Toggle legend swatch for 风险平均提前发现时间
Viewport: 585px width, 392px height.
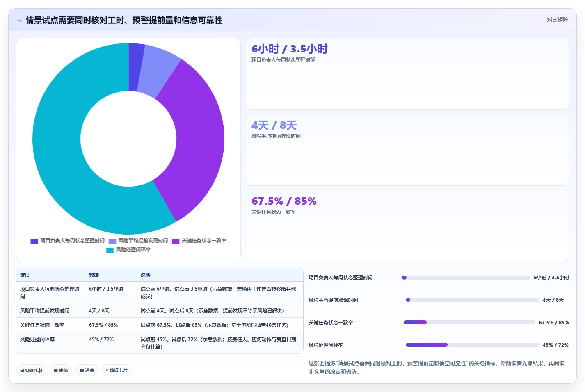pyautogui.click(x=112, y=241)
